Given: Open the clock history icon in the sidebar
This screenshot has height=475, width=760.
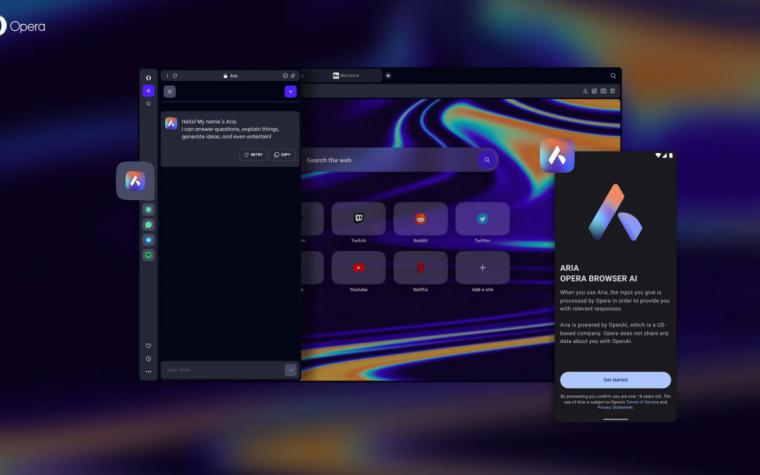Looking at the screenshot, I should 148,359.
